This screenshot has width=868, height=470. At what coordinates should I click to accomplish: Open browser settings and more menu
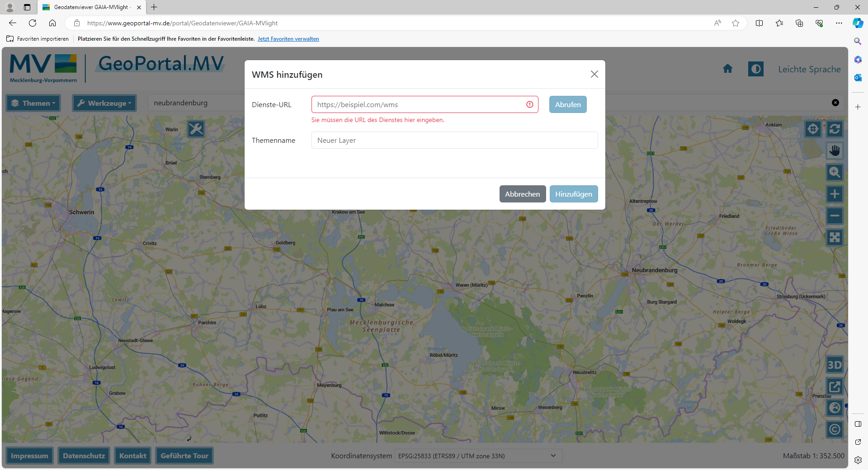pos(839,23)
